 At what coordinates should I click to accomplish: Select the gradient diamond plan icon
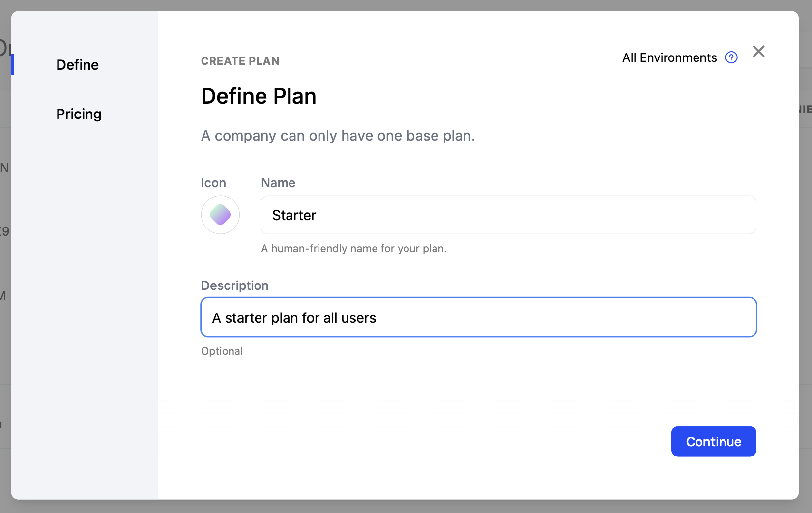coord(220,215)
